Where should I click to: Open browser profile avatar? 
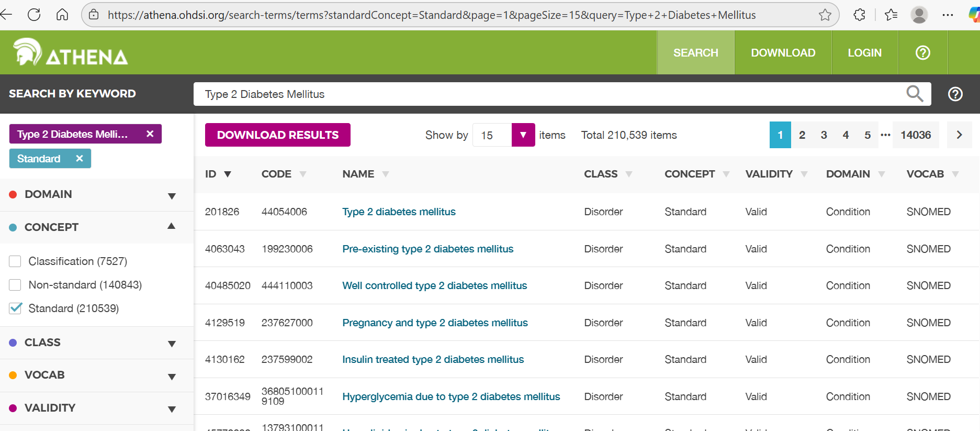(919, 15)
